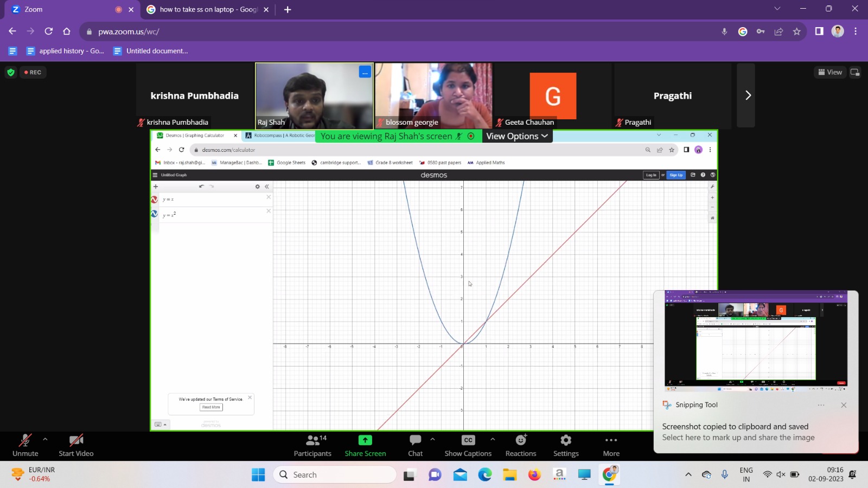
Task: Open Chrome three-dot menu
Action: 856,31
